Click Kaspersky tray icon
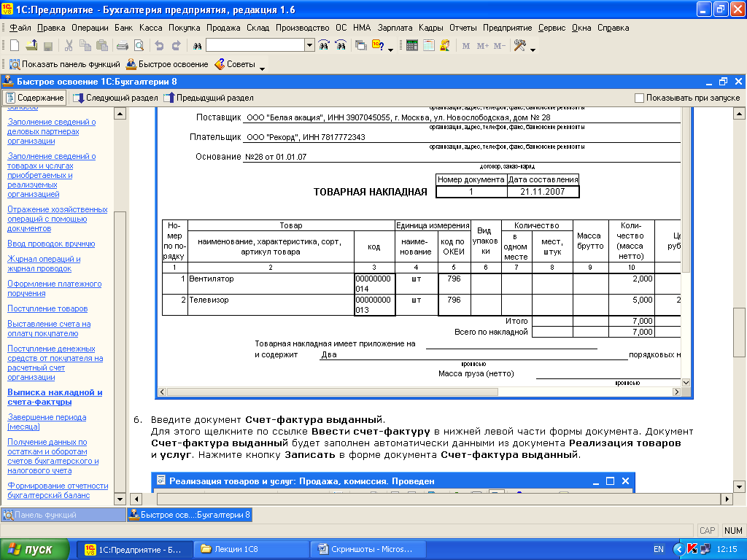The height and width of the screenshot is (560, 747). click(692, 550)
